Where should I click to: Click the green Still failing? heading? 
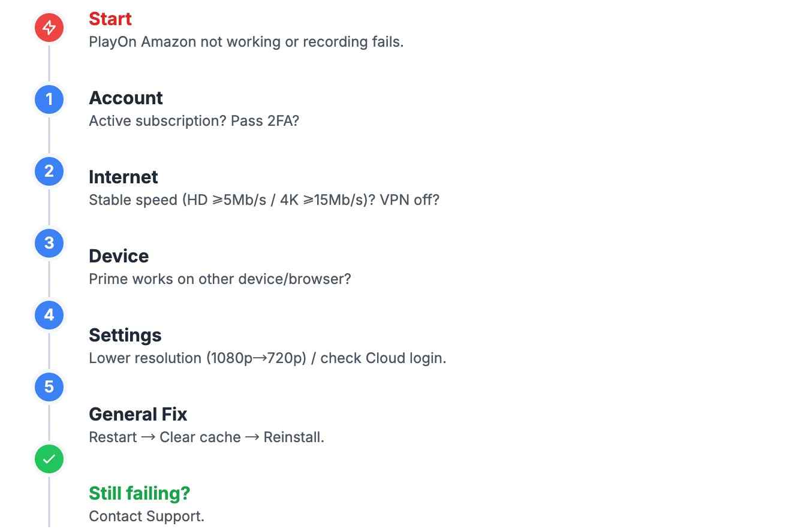point(139,494)
